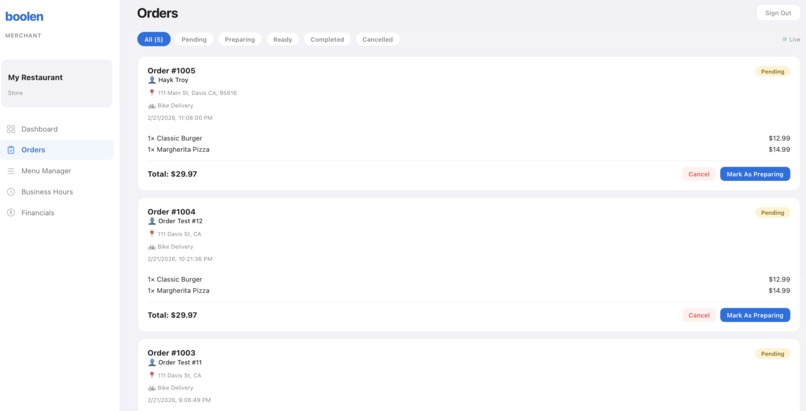This screenshot has height=411, width=806.
Task: Click the My Restaurant store card
Action: [57, 84]
